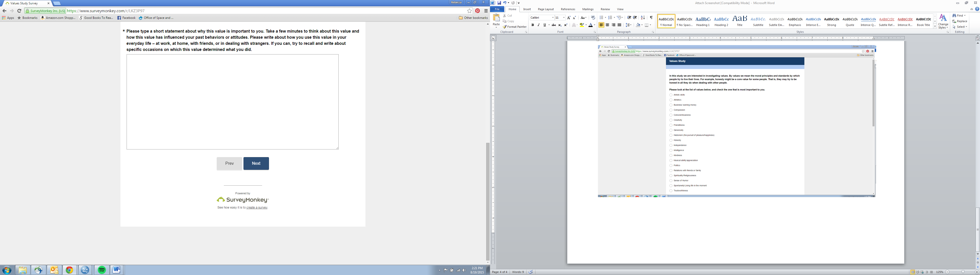Open Spotify from the Windows taskbar
The image size is (980, 275).
click(102, 270)
